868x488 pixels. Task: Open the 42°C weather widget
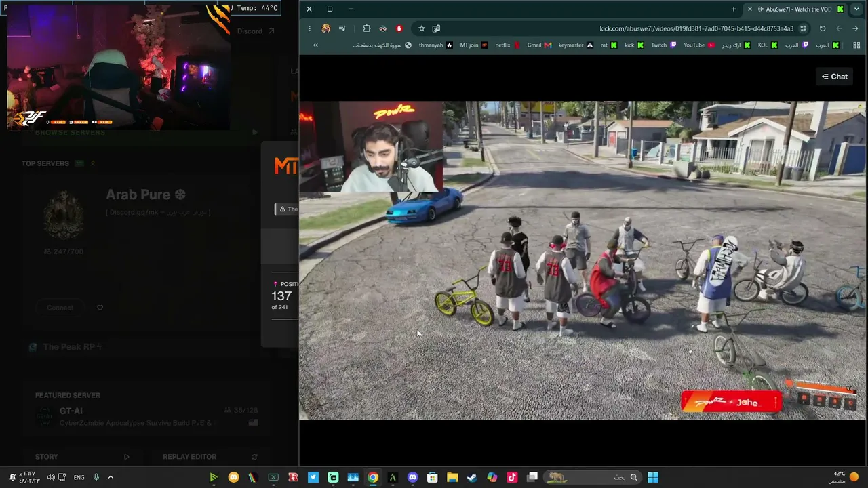tap(844, 477)
